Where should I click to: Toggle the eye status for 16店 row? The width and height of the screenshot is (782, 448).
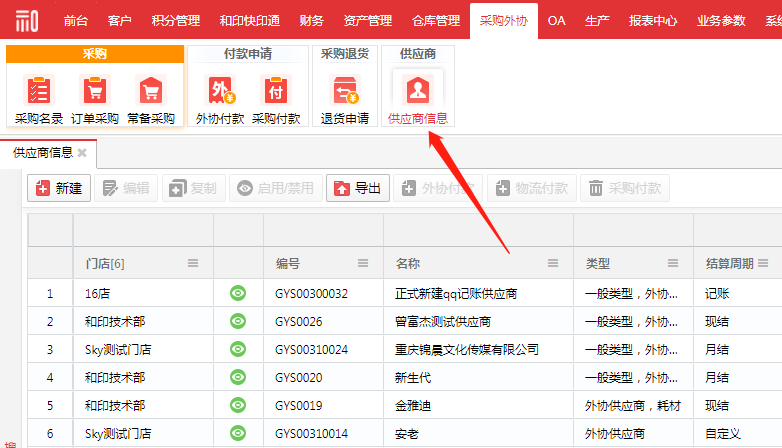(x=238, y=293)
